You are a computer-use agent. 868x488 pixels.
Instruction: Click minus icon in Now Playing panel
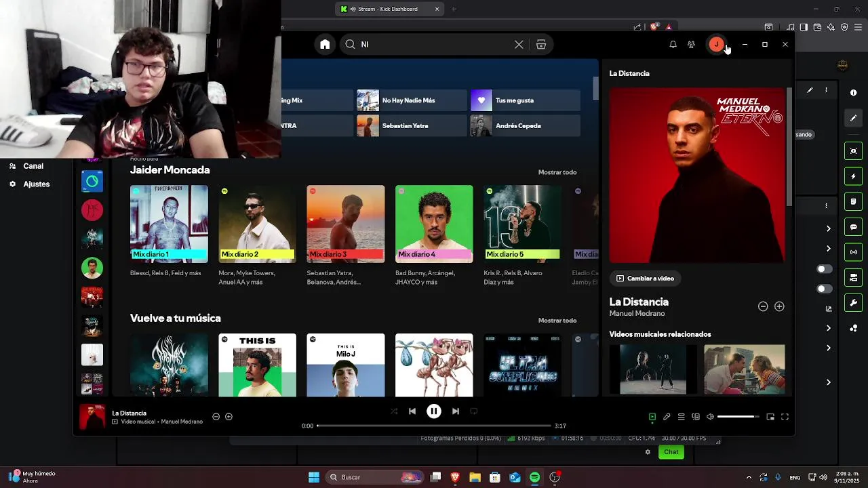tap(763, 306)
